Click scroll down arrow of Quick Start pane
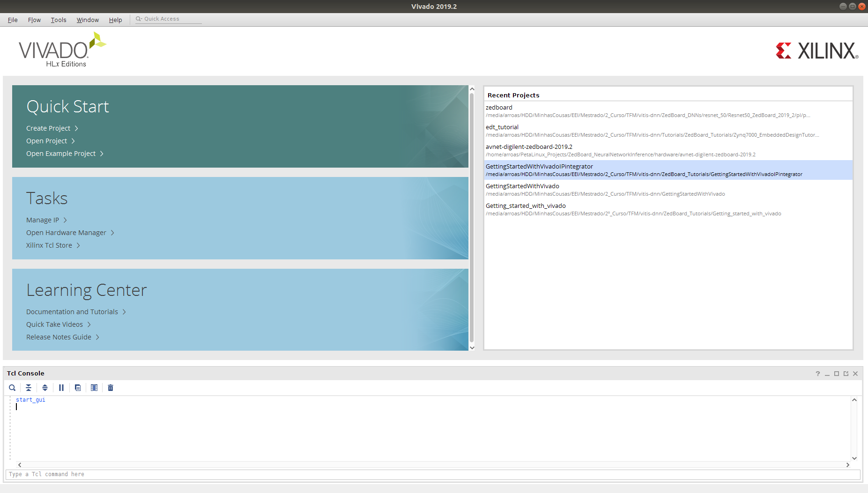Image resolution: width=868 pixels, height=493 pixels. [x=472, y=347]
